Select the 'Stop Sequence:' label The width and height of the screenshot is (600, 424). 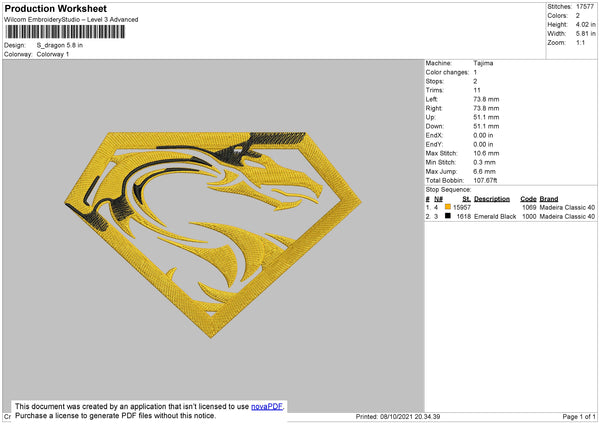[448, 190]
